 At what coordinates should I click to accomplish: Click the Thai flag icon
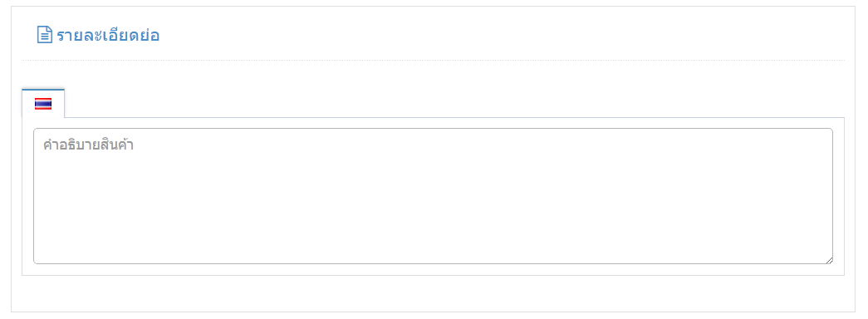tap(43, 104)
